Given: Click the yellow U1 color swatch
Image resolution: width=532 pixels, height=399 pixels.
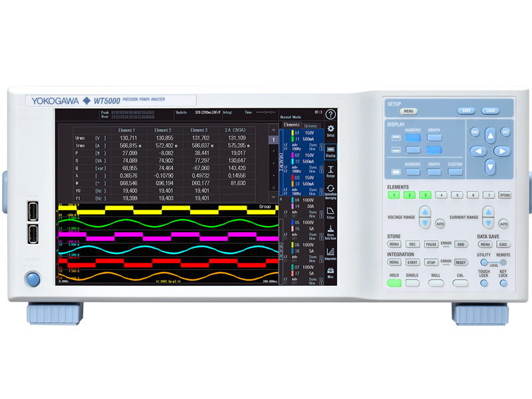Looking at the screenshot, I should coord(293,133).
